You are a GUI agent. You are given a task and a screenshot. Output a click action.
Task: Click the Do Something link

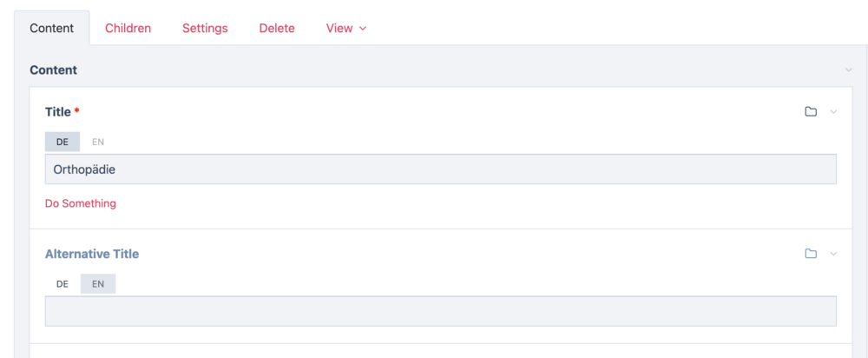[81, 204]
